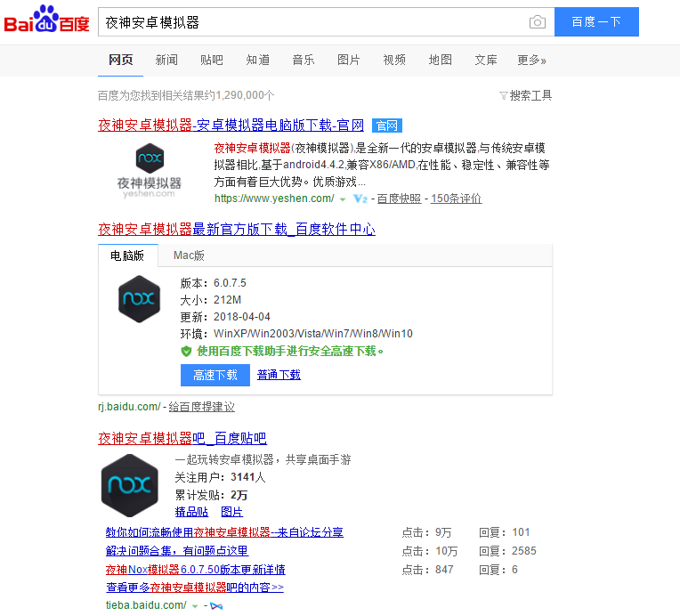Switch to the Mac版 tab

coord(189,255)
